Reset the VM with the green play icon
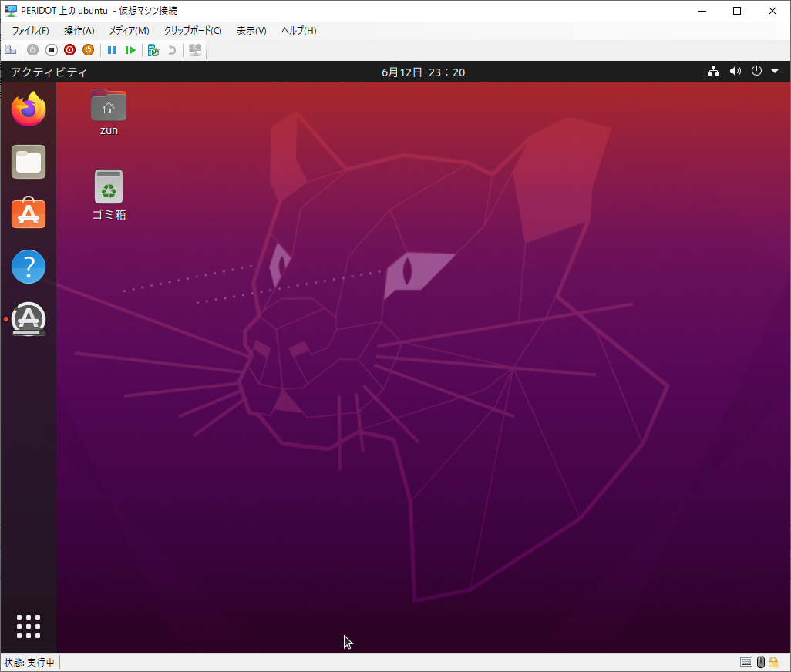 [x=130, y=50]
